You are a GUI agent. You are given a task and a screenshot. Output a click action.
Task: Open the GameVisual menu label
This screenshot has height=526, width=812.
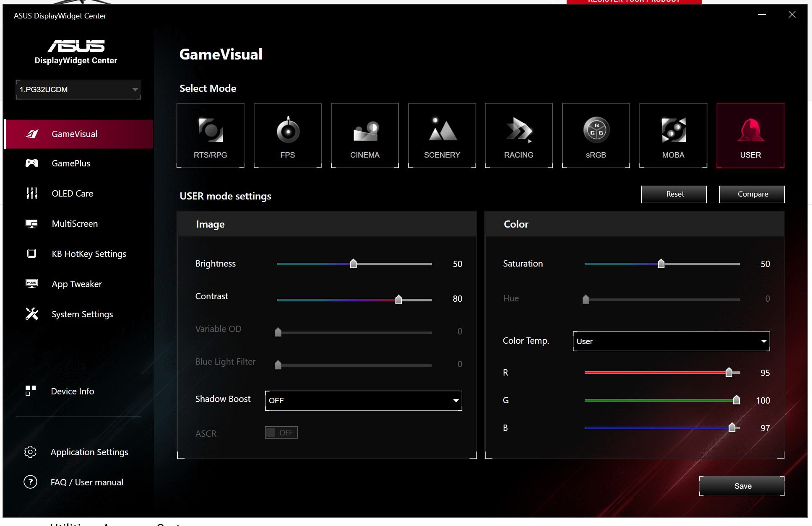click(75, 134)
